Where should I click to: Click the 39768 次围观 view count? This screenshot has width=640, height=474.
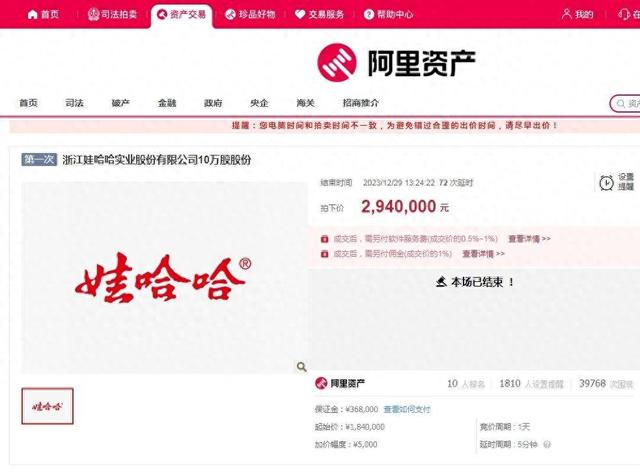606,384
